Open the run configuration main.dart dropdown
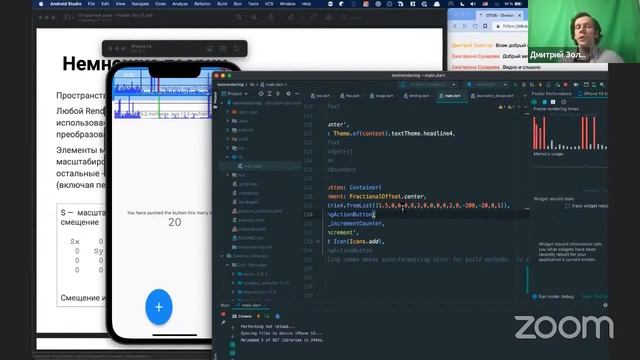The height and width of the screenshot is (360, 640). (x=488, y=84)
